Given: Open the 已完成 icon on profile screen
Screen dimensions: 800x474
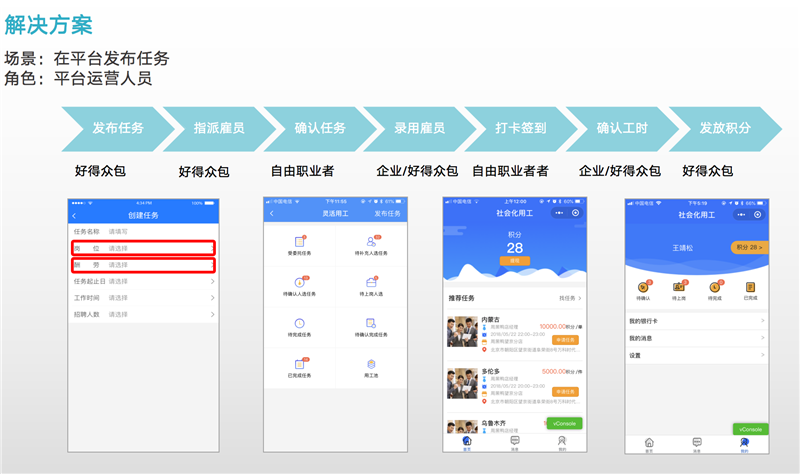Looking at the screenshot, I should 749,288.
